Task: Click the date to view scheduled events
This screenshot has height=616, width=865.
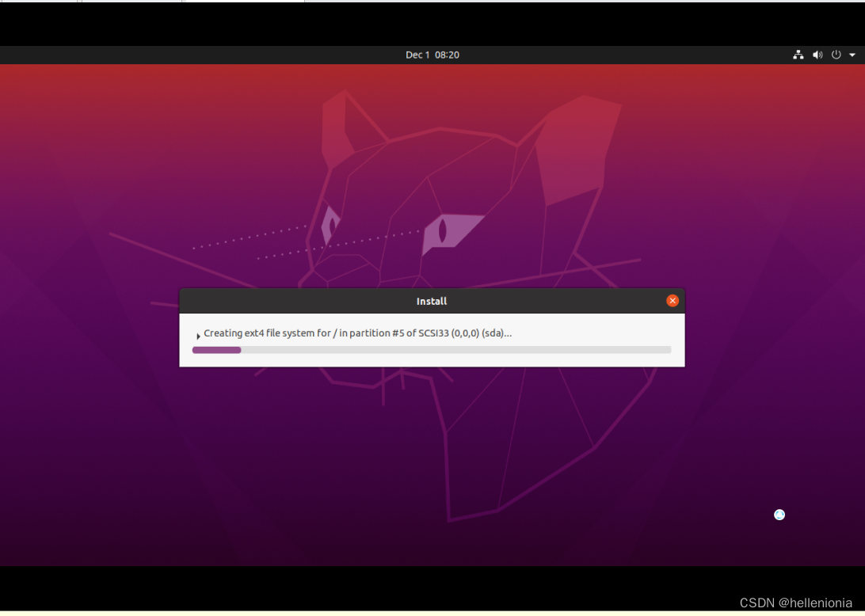Action: [432, 55]
